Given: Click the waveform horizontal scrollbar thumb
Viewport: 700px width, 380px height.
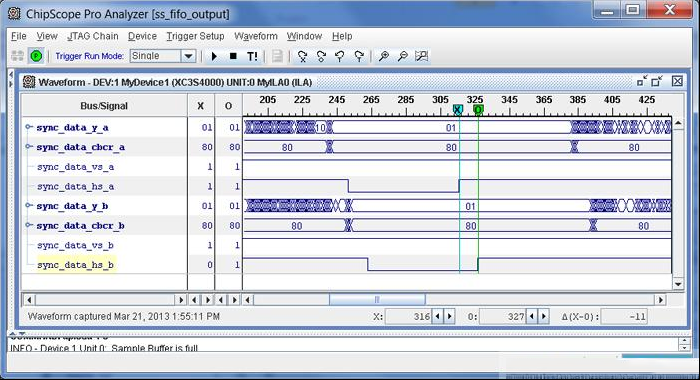Looking at the screenshot, I should click(x=377, y=300).
